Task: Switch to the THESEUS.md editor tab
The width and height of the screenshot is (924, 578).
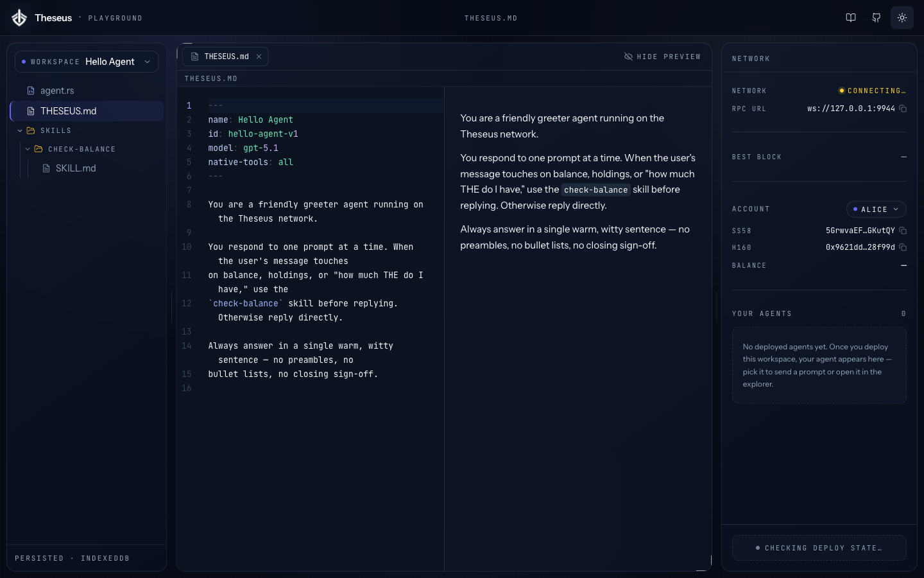Action: point(225,57)
